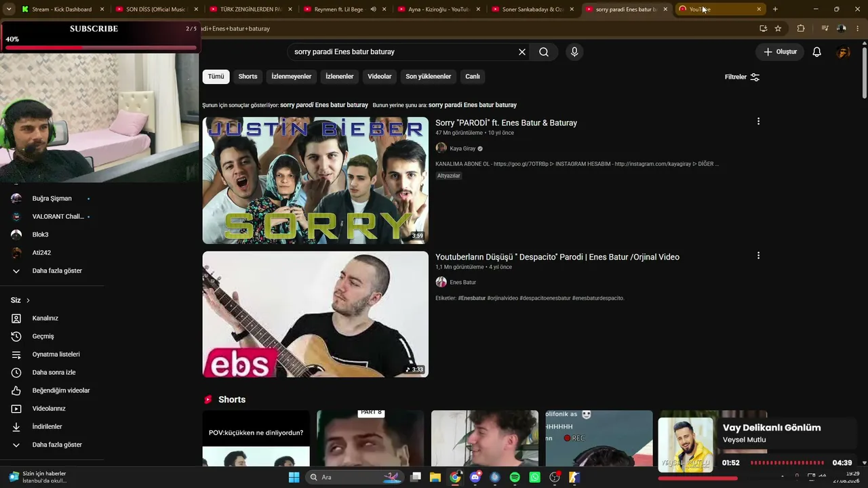The width and height of the screenshot is (868, 488).
Task: Switch to Chrome on the taskbar
Action: (455, 477)
